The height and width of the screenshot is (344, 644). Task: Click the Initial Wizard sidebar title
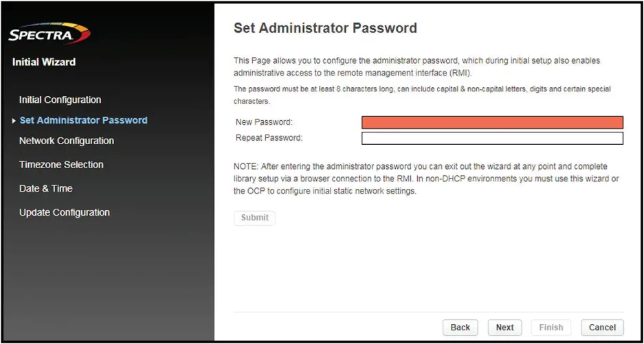tap(44, 62)
